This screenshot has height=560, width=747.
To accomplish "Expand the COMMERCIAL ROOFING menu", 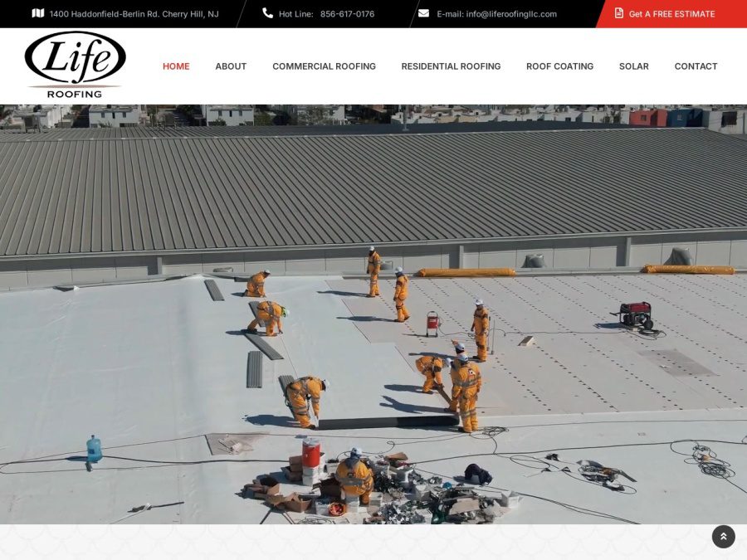I will point(324,66).
